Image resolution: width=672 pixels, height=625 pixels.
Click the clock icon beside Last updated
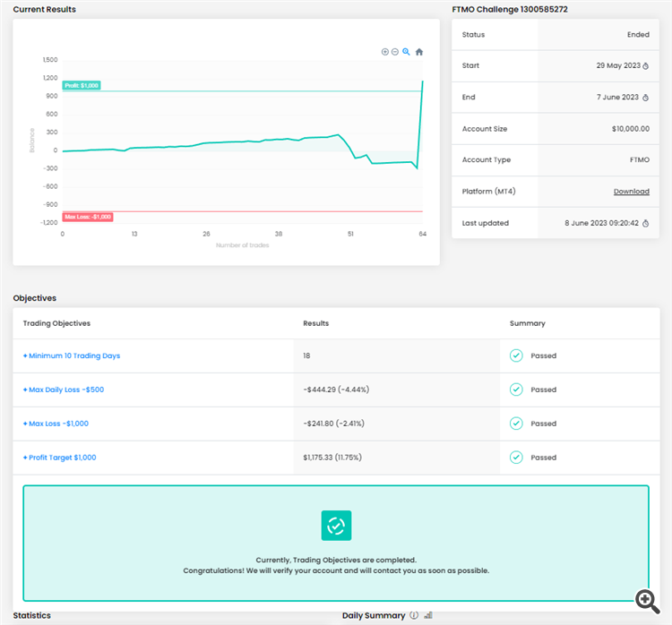[645, 223]
